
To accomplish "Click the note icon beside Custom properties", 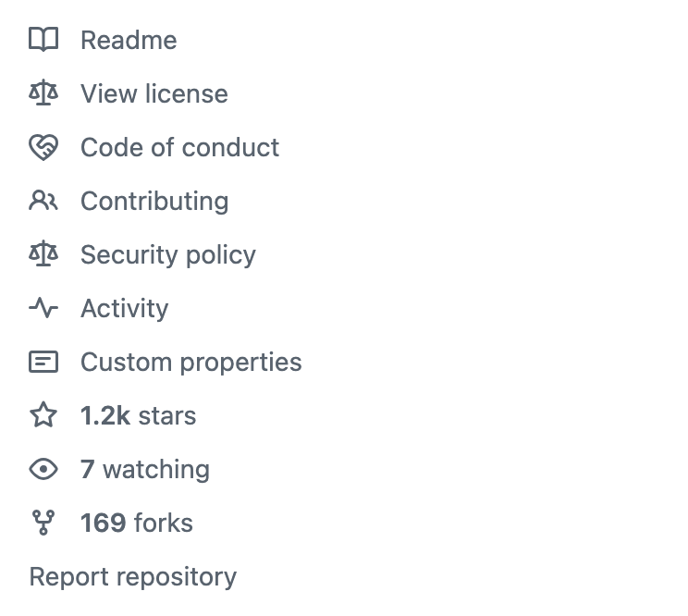I will point(43,362).
